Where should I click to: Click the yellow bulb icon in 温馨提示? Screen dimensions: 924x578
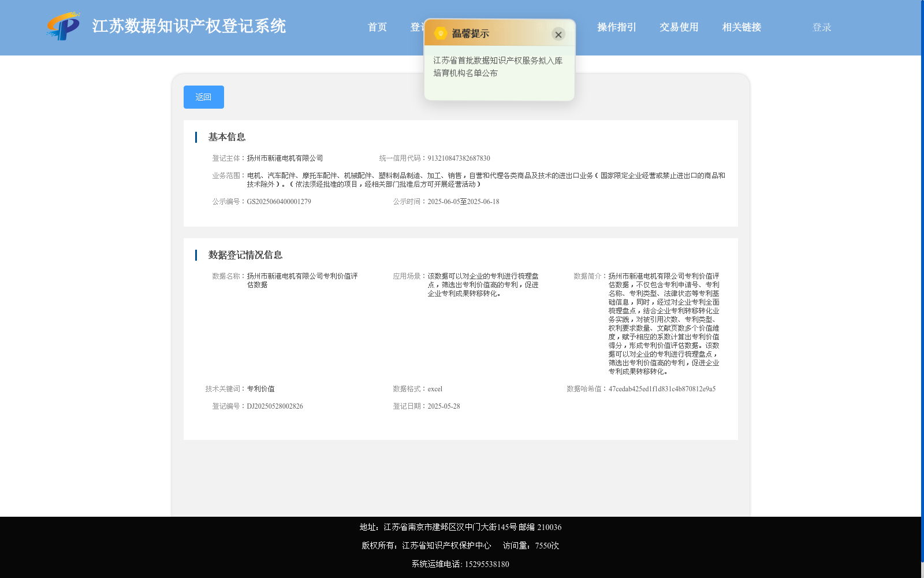pos(441,34)
